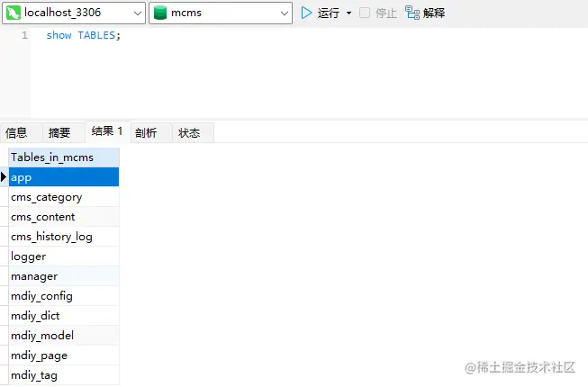Select the cms_history_log row

tap(64, 237)
